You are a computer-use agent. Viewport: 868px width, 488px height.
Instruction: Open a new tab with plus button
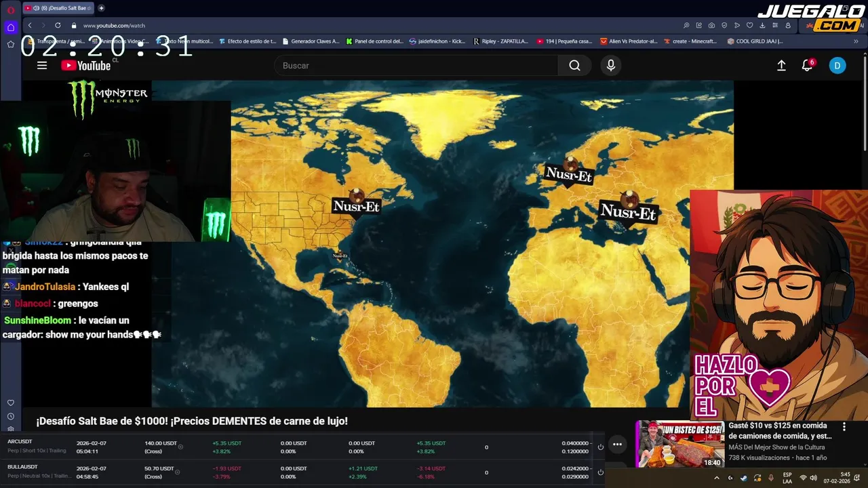[x=101, y=8]
